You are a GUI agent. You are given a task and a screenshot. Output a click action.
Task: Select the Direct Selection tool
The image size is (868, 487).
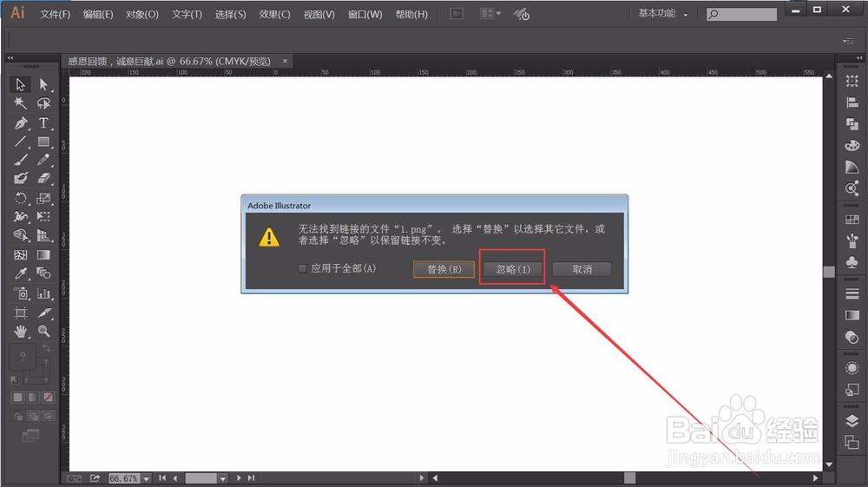[43, 84]
